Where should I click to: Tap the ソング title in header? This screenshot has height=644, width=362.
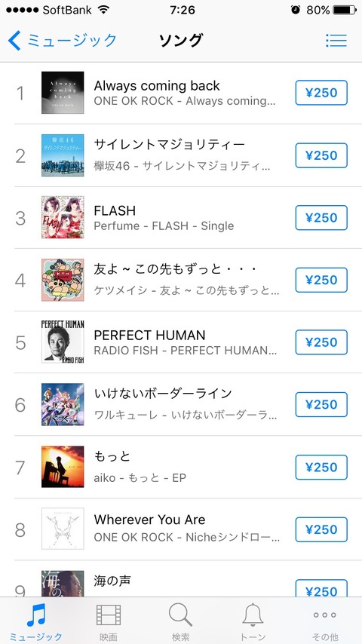coord(181,40)
